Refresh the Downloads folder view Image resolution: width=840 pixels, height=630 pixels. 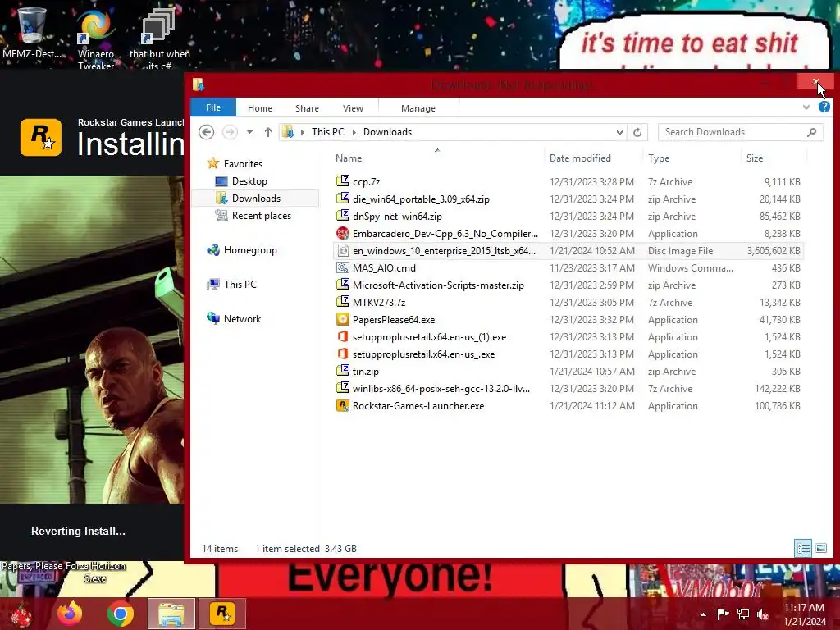click(x=637, y=132)
